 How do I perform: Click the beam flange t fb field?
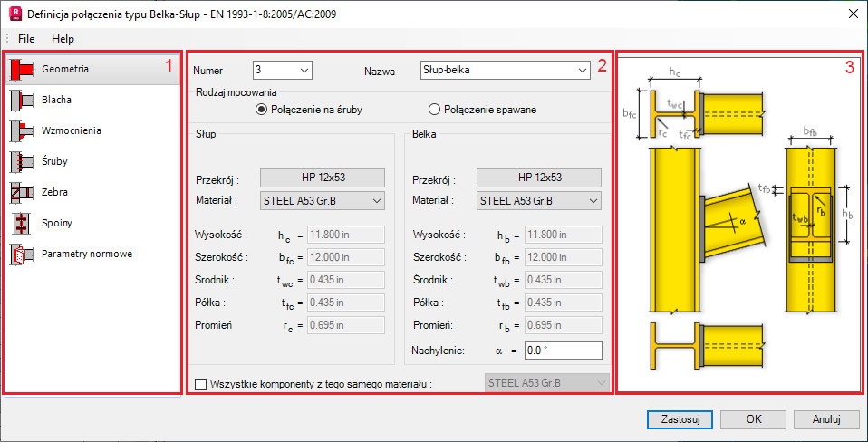pyautogui.click(x=563, y=303)
